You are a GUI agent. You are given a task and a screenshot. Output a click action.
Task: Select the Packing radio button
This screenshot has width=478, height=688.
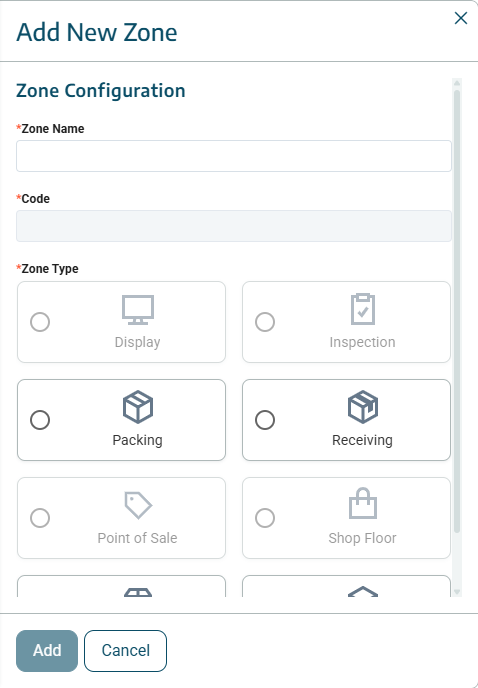click(x=40, y=420)
